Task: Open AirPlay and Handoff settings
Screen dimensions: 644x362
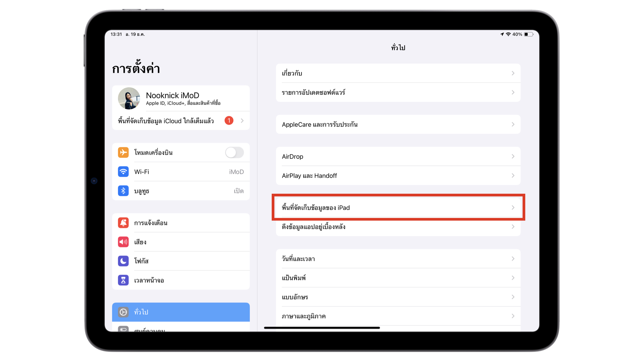Action: point(398,176)
